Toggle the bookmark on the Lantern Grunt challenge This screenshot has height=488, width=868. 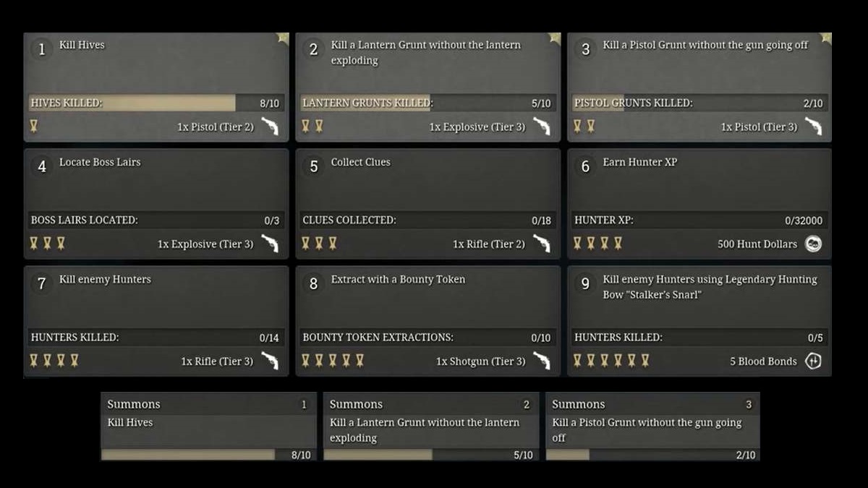pos(555,38)
